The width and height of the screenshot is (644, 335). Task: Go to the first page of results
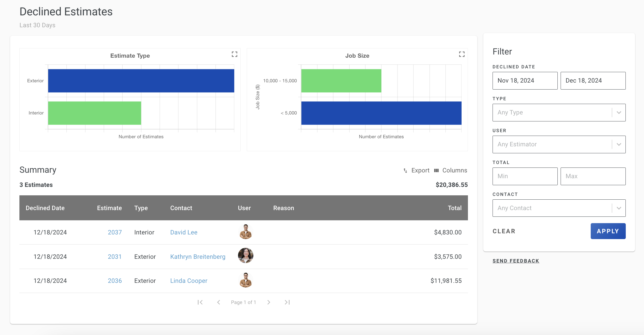(x=200, y=302)
